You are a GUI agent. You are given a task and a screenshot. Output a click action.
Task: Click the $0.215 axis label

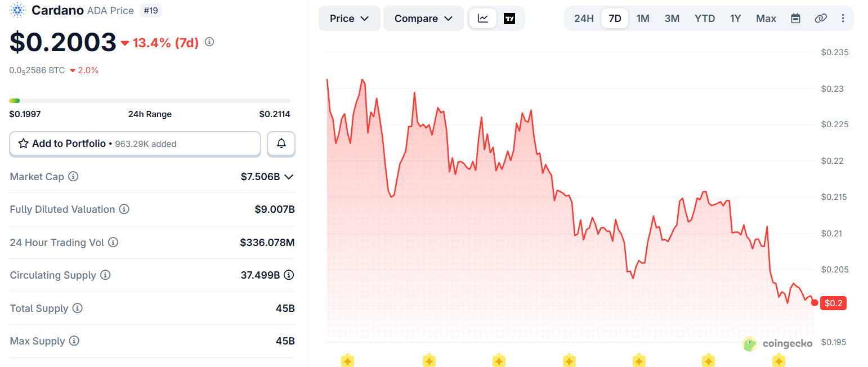pos(835,197)
